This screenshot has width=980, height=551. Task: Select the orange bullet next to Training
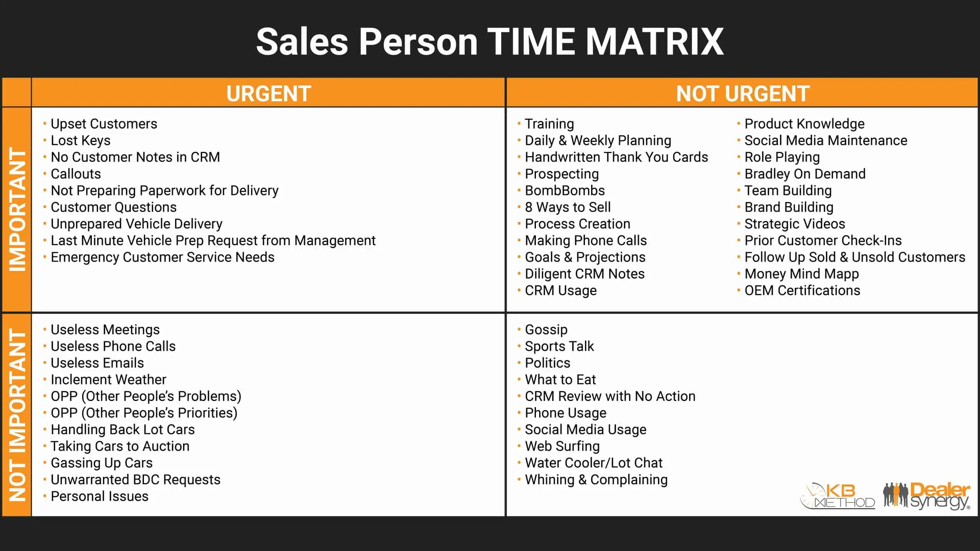[519, 124]
